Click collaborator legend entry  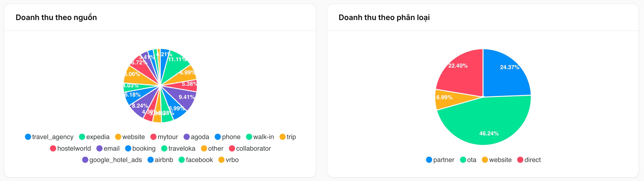250,149
